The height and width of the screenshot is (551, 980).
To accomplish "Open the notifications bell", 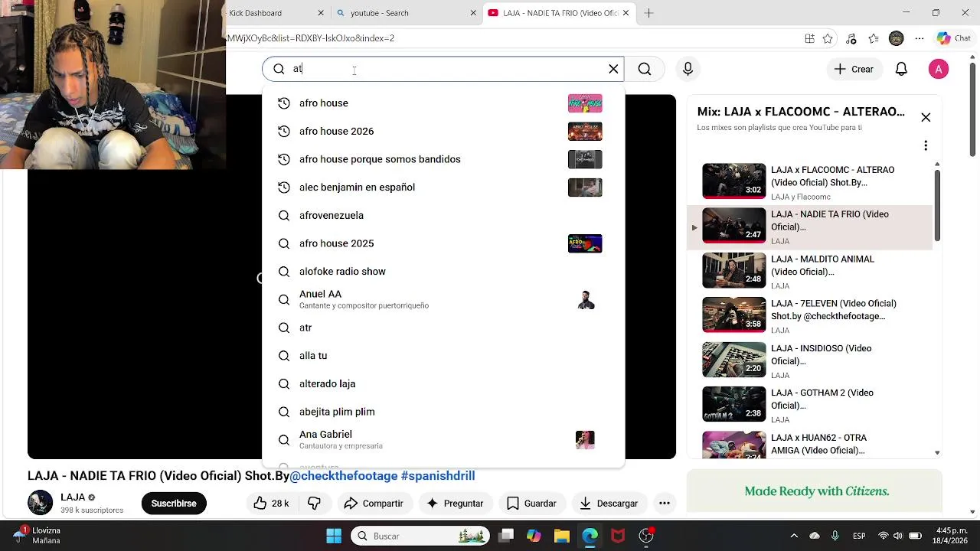I will [901, 69].
